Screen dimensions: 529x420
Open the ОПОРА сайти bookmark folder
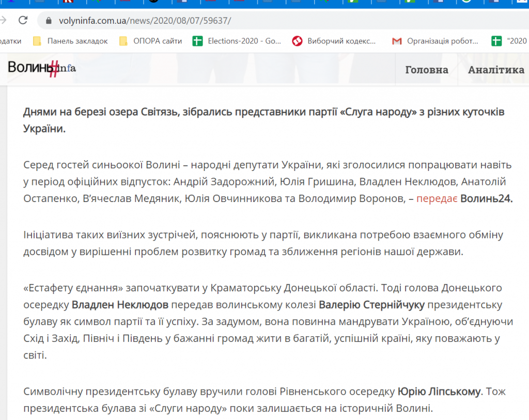click(x=150, y=41)
